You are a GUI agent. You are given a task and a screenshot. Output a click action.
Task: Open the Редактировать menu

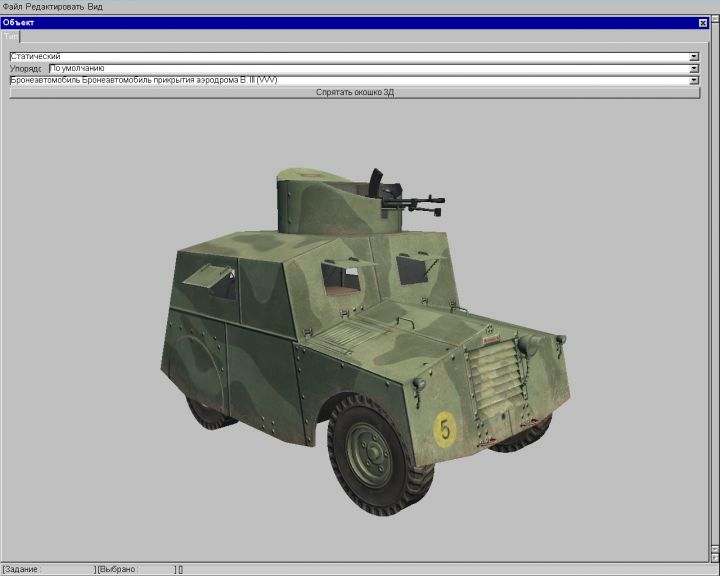pos(55,7)
